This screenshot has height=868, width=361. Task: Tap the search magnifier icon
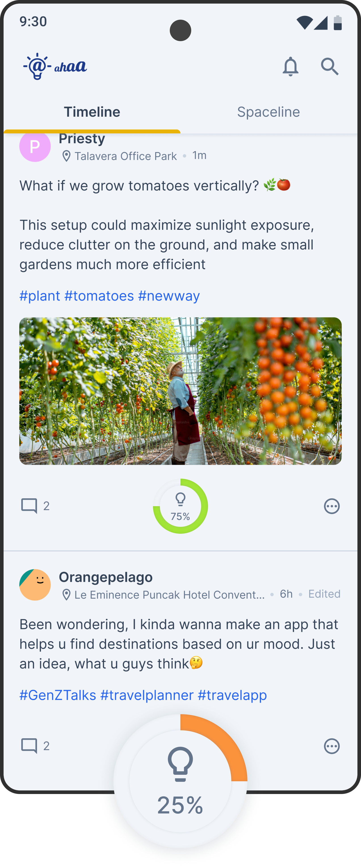(329, 66)
